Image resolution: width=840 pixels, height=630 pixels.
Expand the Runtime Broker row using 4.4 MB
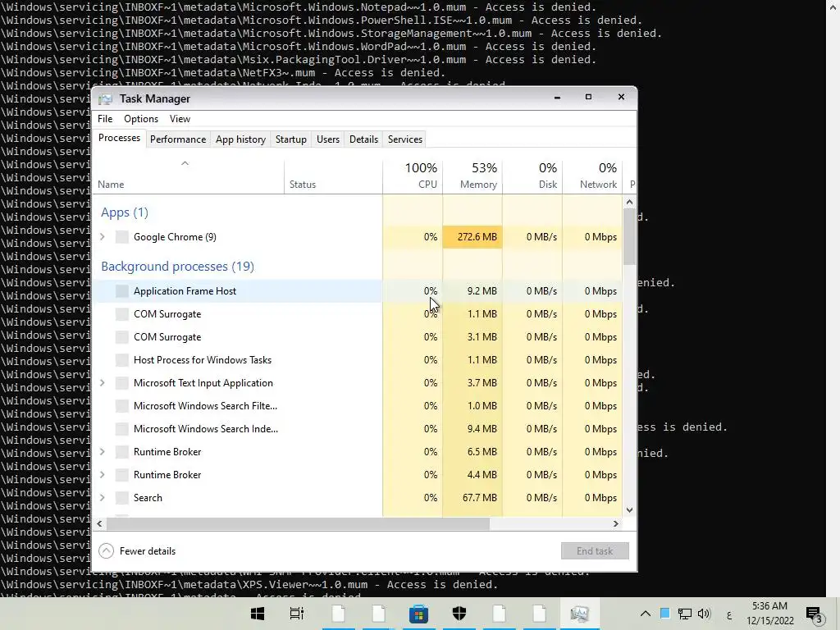(103, 475)
